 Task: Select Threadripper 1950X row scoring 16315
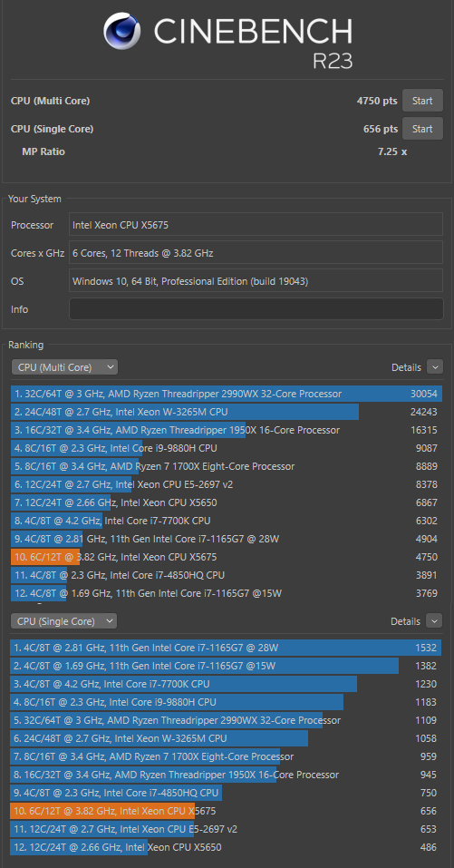coord(227,430)
